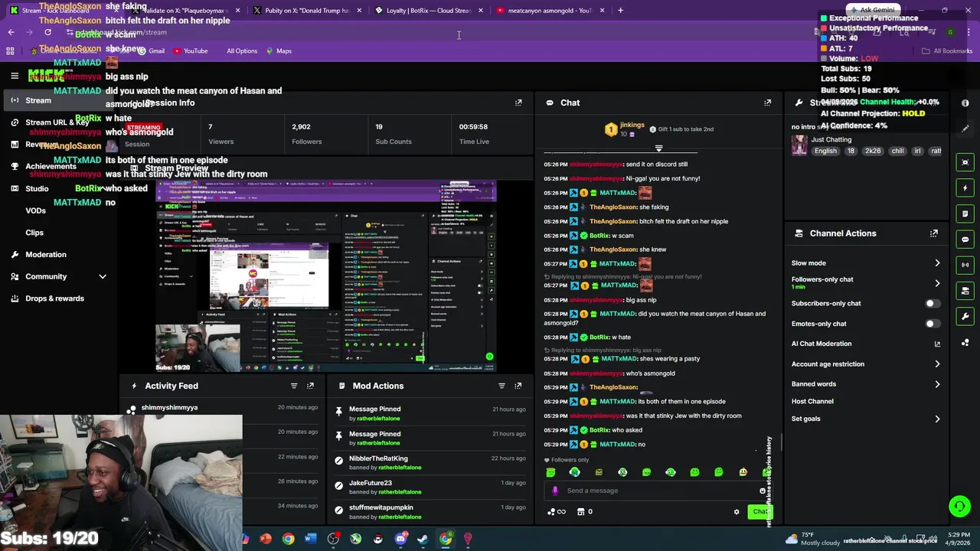The height and width of the screenshot is (551, 980).
Task: Collapse the pinned gift sub banner
Action: [x=658, y=148]
